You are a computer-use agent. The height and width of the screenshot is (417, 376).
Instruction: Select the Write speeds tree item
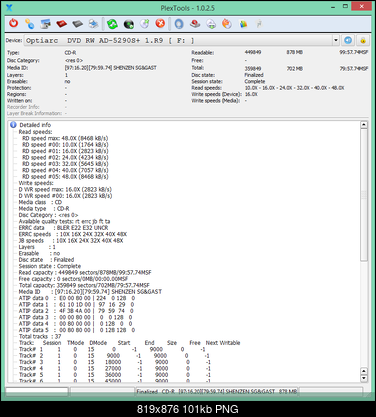pos(36,183)
